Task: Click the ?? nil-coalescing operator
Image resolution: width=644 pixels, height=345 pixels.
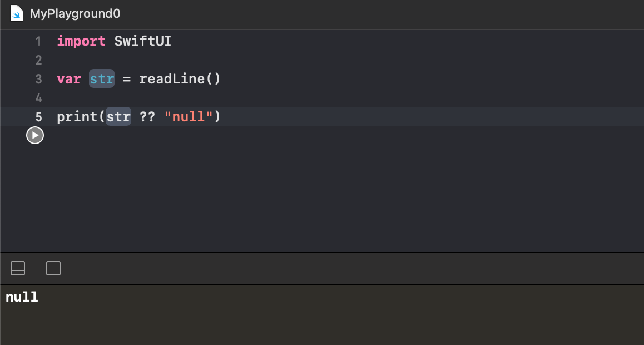Action: coord(147,117)
